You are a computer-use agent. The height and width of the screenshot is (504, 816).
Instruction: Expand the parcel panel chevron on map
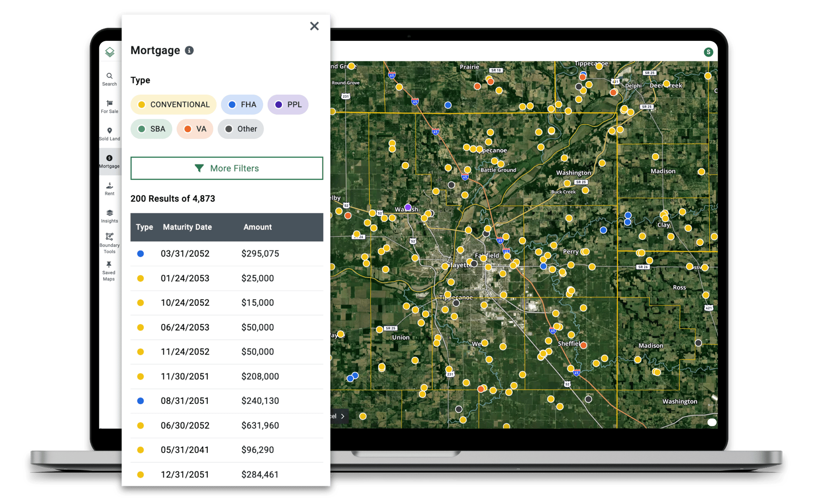(x=343, y=416)
